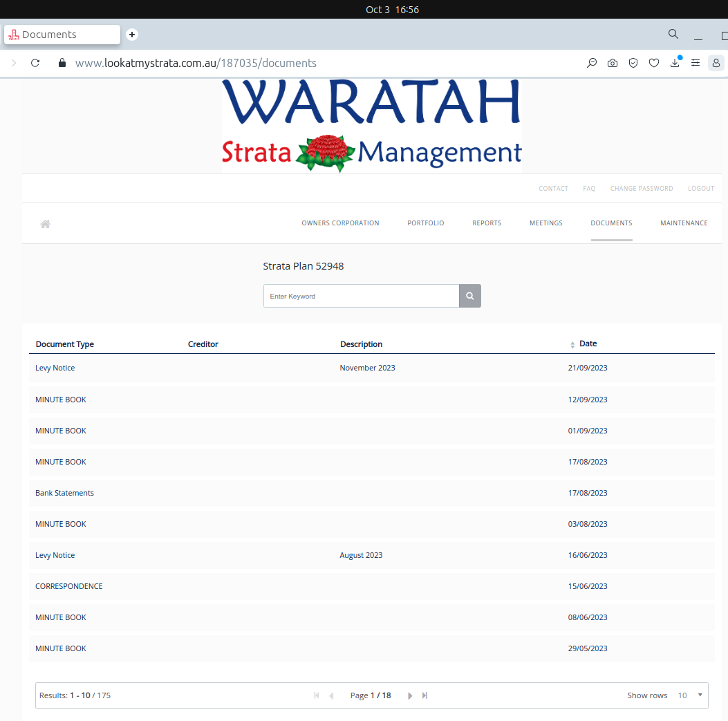This screenshot has height=721, width=728.
Task: Open the user profile icon
Action: [716, 63]
